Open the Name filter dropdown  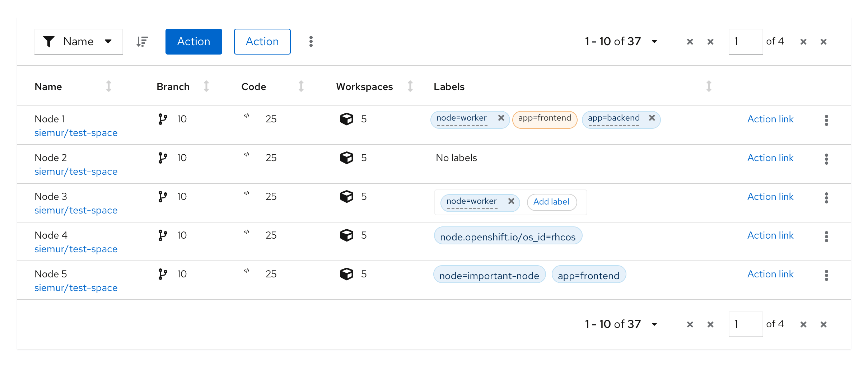78,42
